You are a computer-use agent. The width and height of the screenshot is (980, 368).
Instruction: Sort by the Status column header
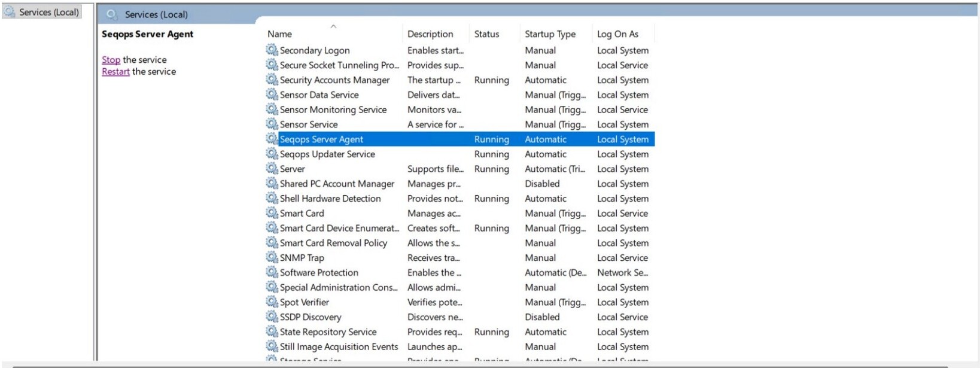pyautogui.click(x=486, y=34)
